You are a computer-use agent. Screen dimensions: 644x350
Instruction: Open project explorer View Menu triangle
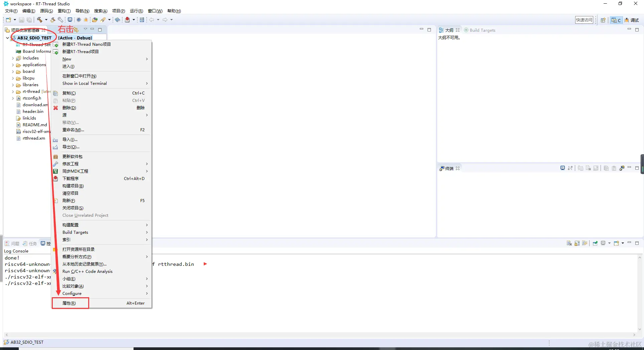pos(86,29)
